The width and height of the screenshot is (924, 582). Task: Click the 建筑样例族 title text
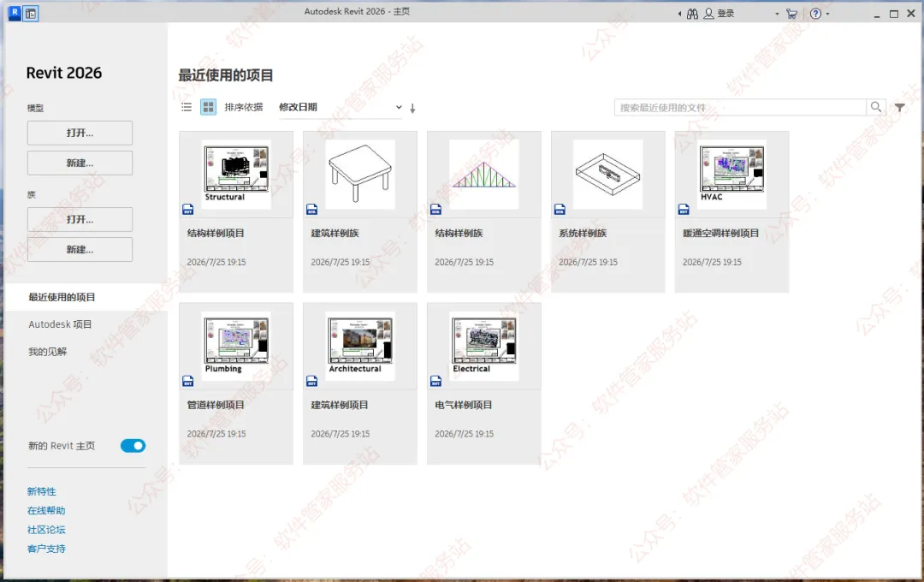(335, 234)
